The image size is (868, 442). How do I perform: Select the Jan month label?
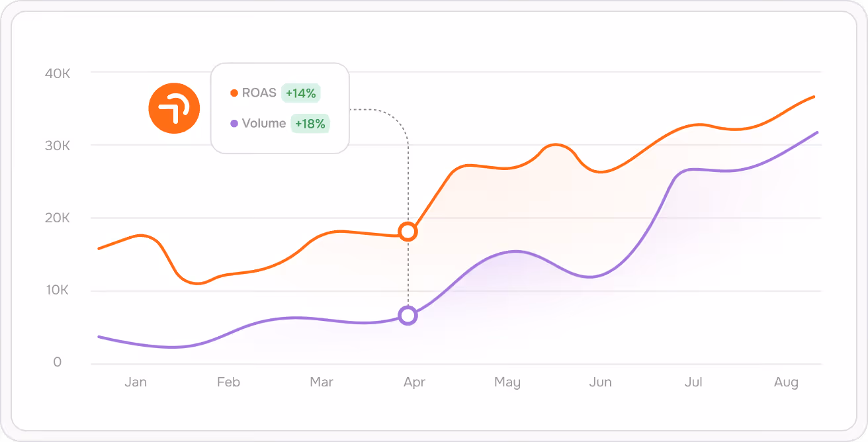pos(136,382)
